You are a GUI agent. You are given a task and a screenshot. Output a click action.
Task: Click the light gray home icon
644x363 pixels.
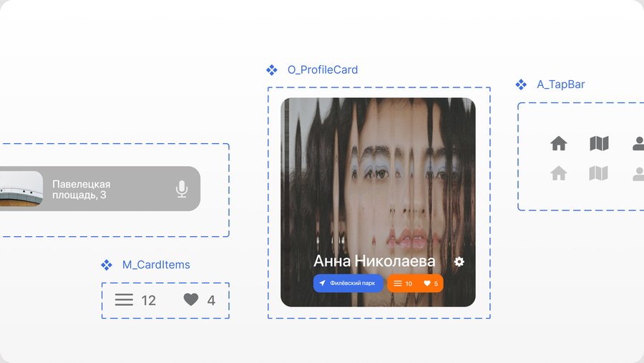pyautogui.click(x=559, y=173)
